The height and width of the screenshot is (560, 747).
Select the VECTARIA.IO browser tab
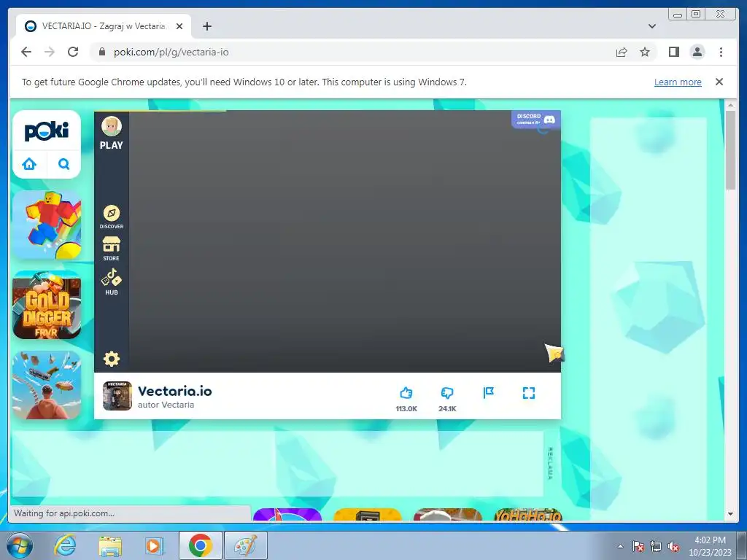click(104, 26)
